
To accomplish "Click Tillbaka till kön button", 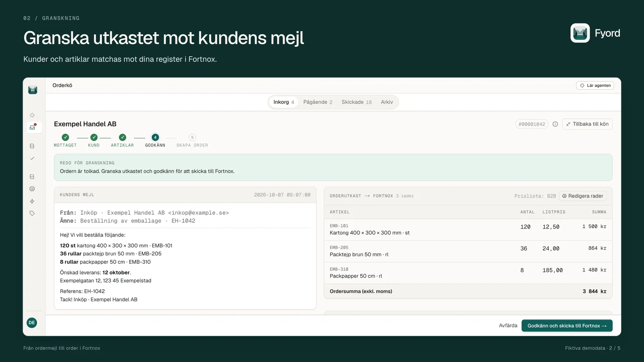I will (587, 124).
